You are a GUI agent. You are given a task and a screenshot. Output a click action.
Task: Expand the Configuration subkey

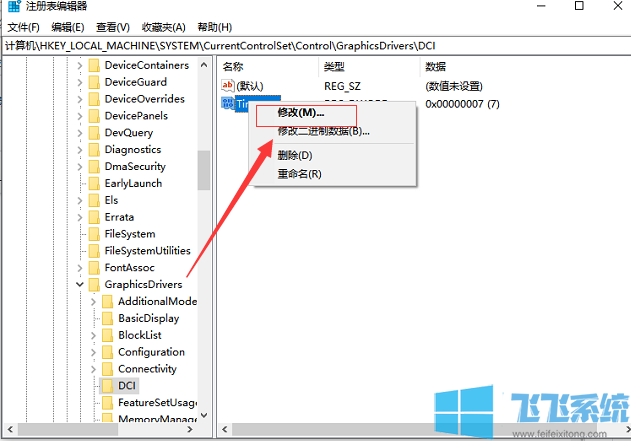(x=93, y=352)
